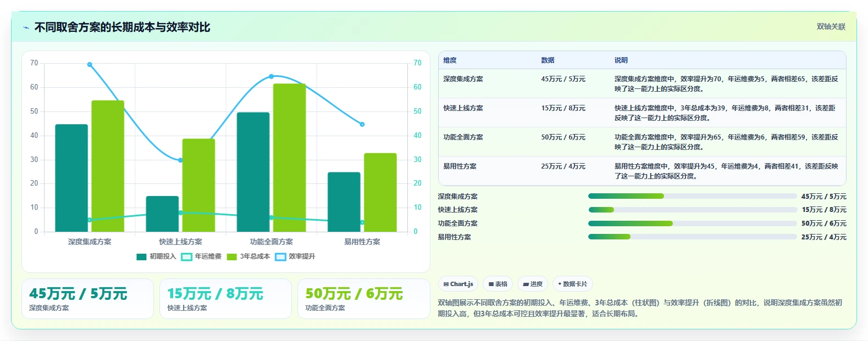
Task: Select the 进度 tag chip
Action: point(533,284)
